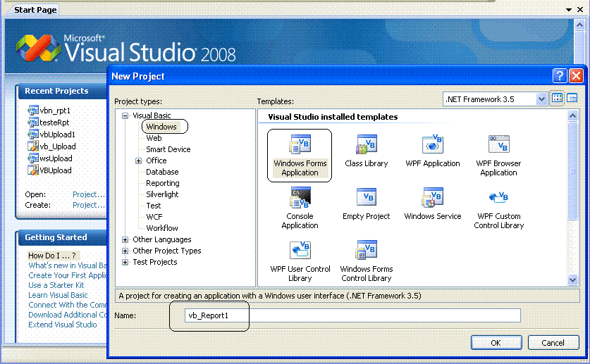The width and height of the screenshot is (590, 364).
Task: Choose Windows Forms Control Library template
Action: 366,261
